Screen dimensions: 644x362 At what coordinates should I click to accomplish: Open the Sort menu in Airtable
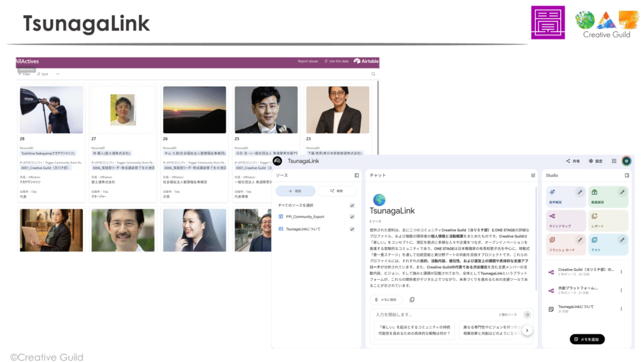point(43,74)
